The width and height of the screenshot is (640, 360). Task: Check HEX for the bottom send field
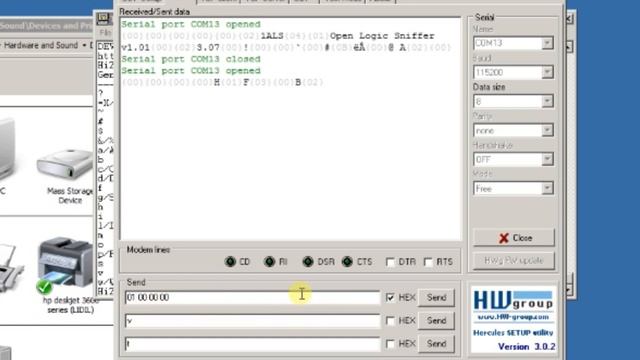pos(390,344)
